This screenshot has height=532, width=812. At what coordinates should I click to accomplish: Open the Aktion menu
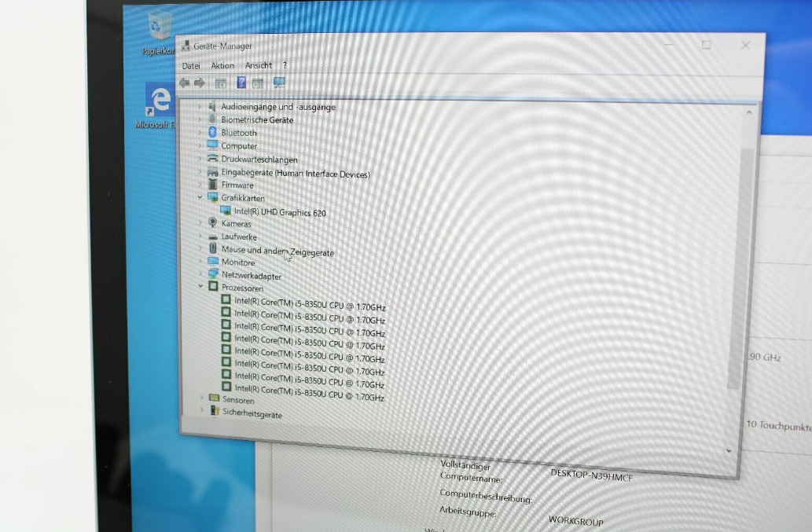coord(222,65)
